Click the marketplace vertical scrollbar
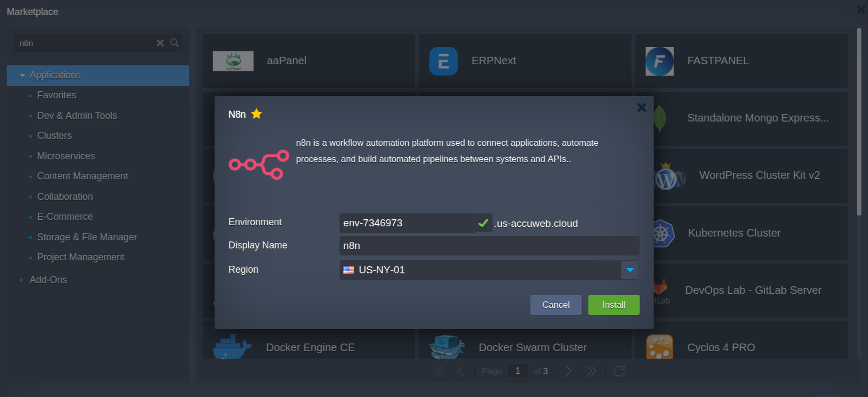868x397 pixels. click(x=859, y=122)
